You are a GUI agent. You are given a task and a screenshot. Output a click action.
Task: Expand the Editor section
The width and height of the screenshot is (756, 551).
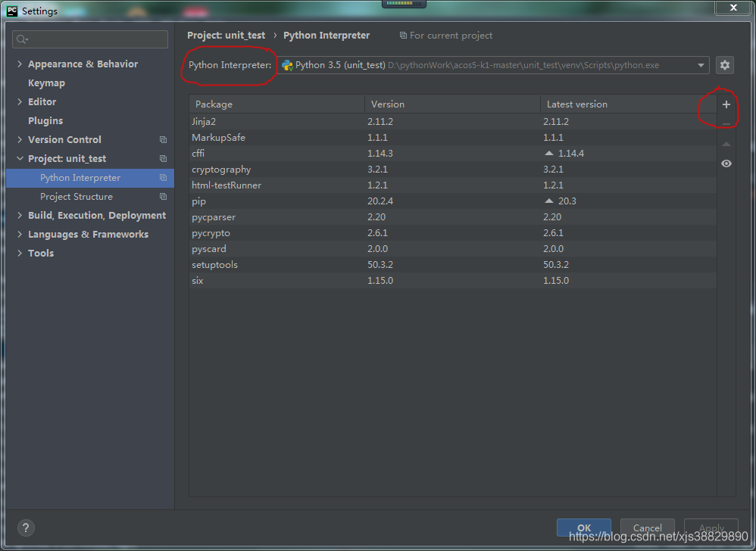(20, 101)
